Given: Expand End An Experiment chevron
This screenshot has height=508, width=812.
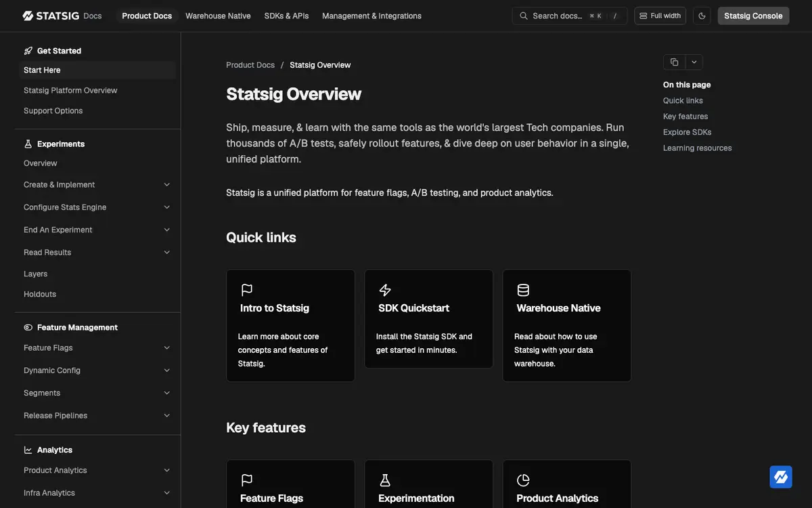Looking at the screenshot, I should tap(167, 230).
